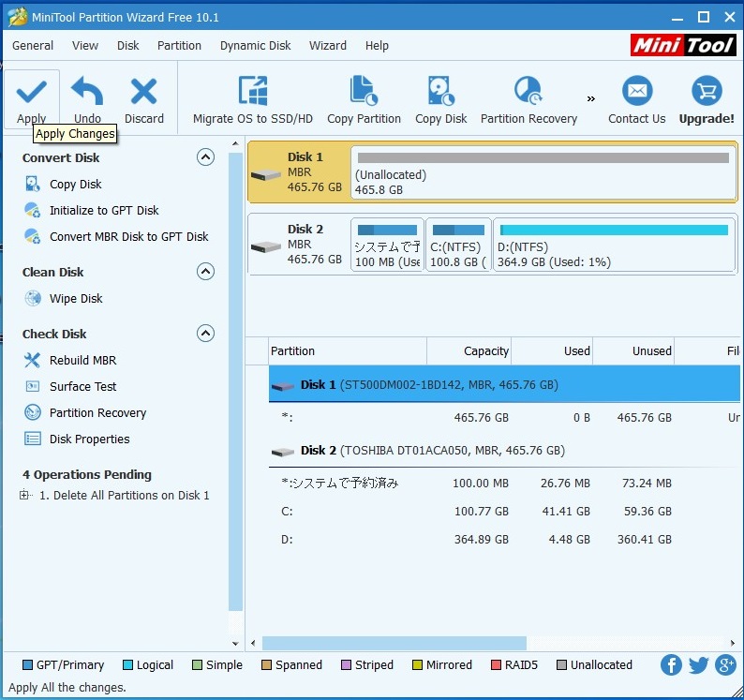
Task: Select Disk 1 ST500DM002 row in list
Action: (x=504, y=384)
